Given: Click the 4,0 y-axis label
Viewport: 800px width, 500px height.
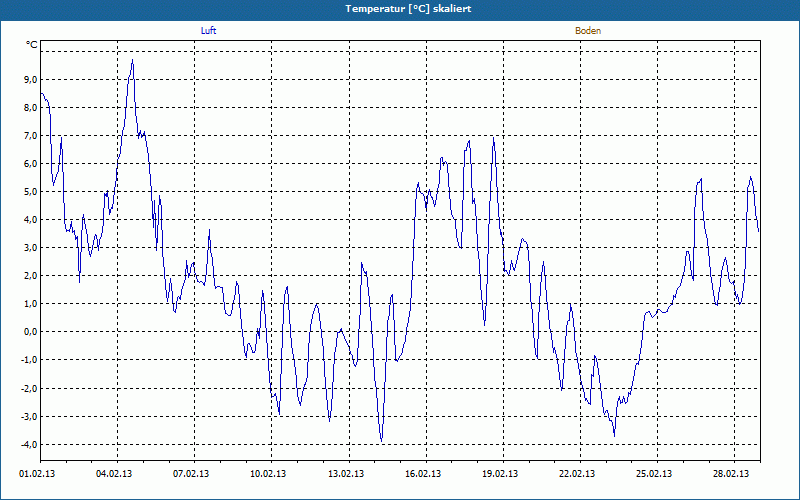Looking at the screenshot, I should tap(31, 220).
